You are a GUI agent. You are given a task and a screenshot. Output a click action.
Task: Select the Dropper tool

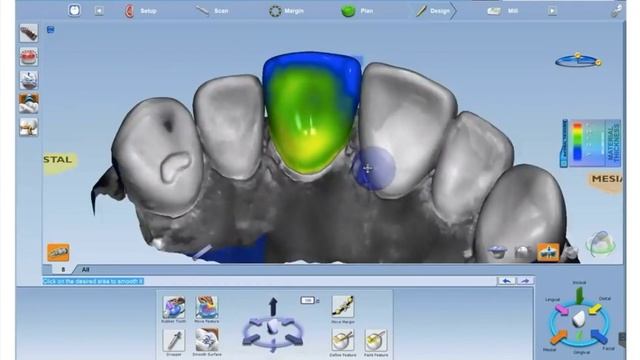pos(174,340)
